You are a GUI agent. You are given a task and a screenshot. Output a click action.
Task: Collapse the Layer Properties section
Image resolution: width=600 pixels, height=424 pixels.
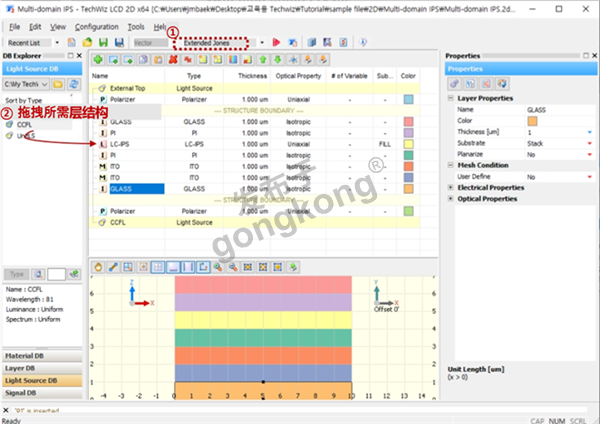pos(451,98)
